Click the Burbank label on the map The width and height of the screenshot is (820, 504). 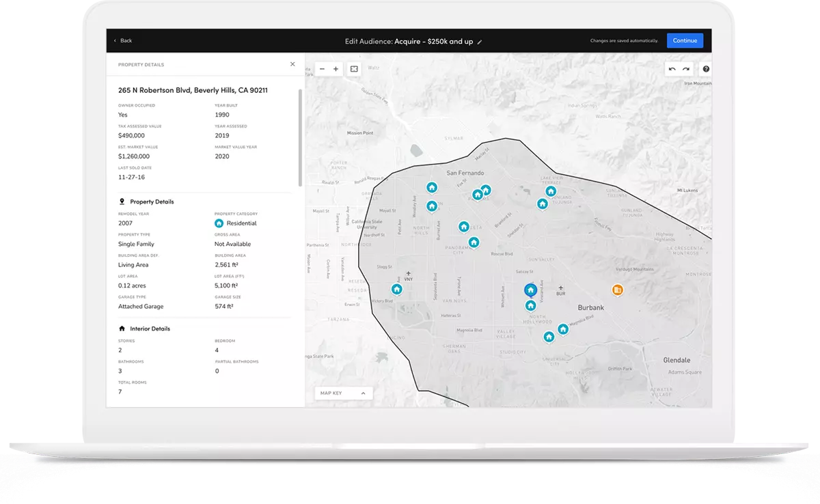point(590,308)
